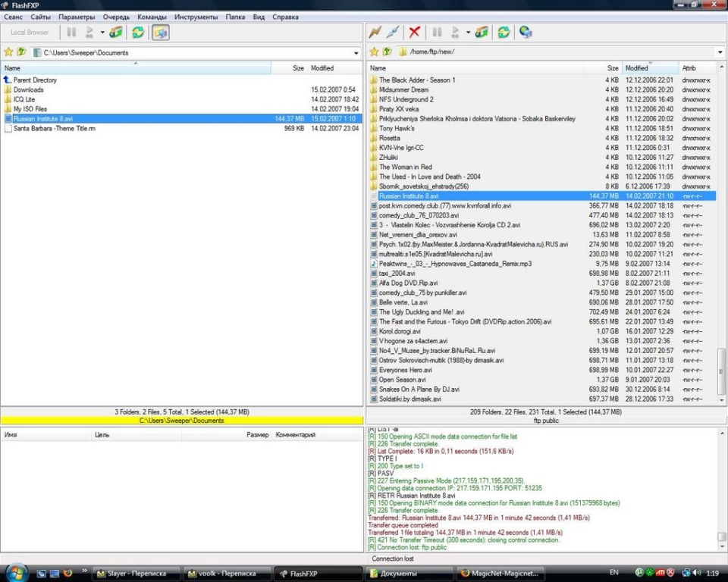Refresh the local file listing
This screenshot has width=728, height=582.
pos(138,32)
